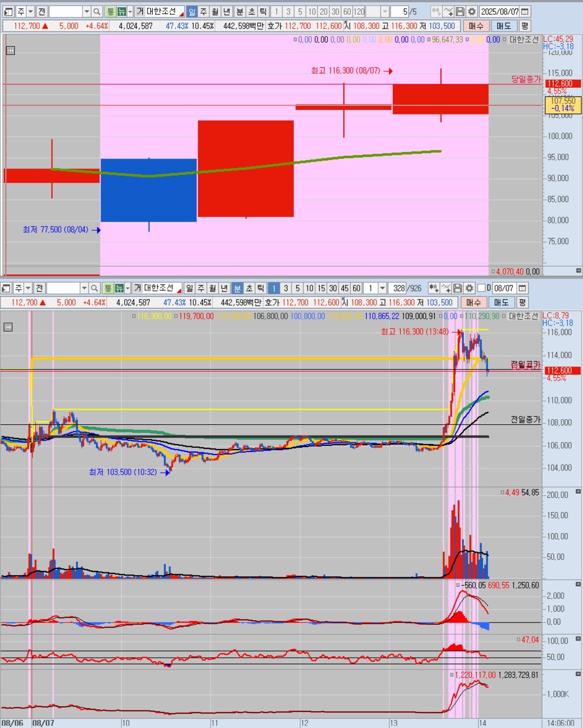The image size is (583, 728).
Task: Click the search magnifier in the top chart toolbar
Action: tap(97, 12)
